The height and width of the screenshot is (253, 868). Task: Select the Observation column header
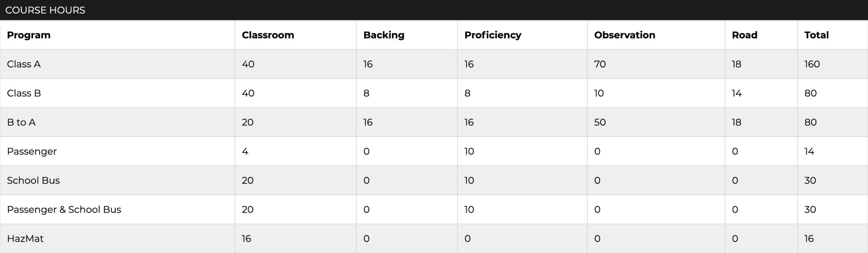(x=625, y=35)
